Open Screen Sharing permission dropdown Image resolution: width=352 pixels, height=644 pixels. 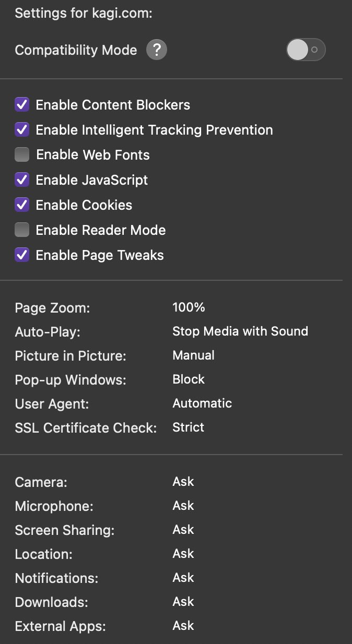(x=183, y=530)
